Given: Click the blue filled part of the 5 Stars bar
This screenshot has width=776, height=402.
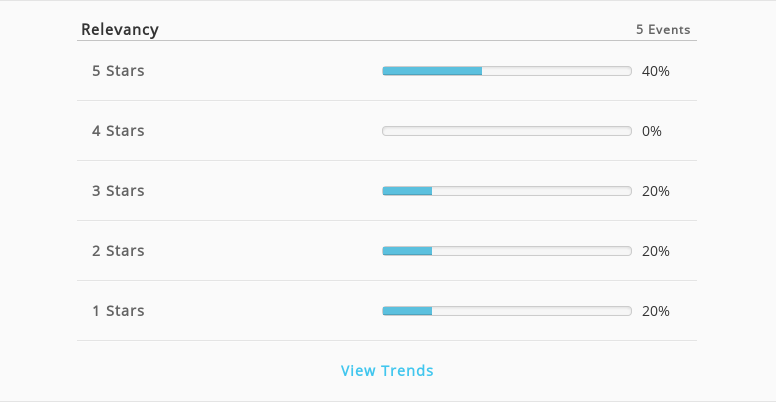Looking at the screenshot, I should (x=432, y=71).
